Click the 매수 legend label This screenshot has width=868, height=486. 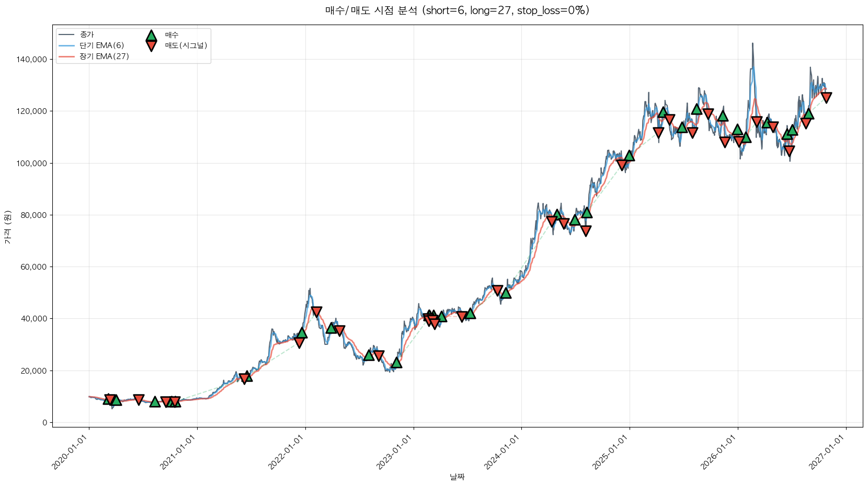point(172,34)
